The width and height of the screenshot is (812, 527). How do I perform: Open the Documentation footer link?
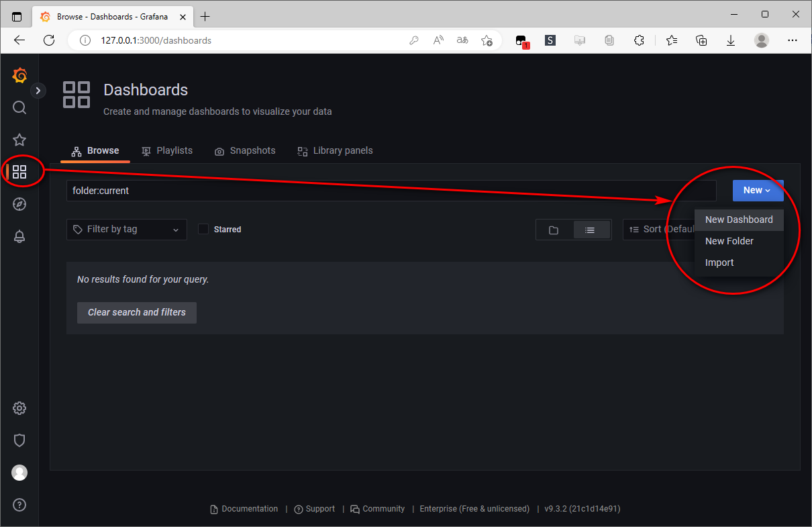244,509
